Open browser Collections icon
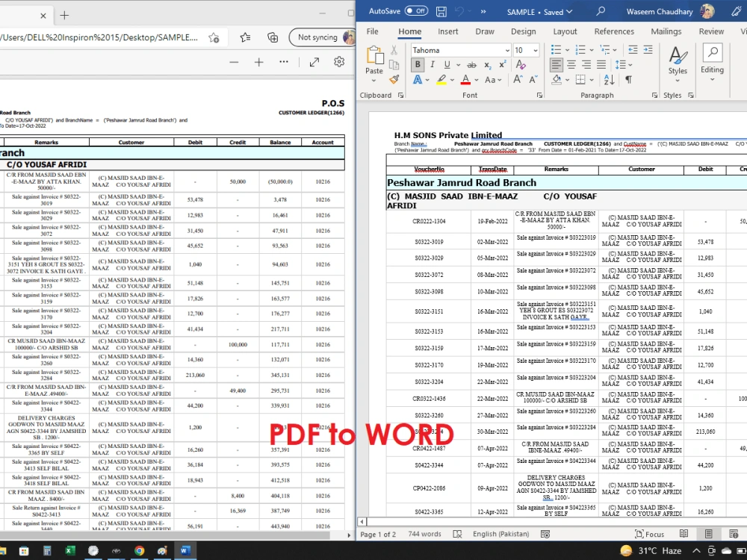 (x=273, y=37)
